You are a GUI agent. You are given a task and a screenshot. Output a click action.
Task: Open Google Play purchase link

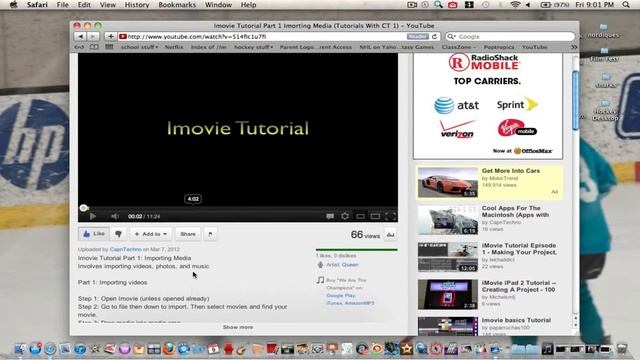coord(340,296)
